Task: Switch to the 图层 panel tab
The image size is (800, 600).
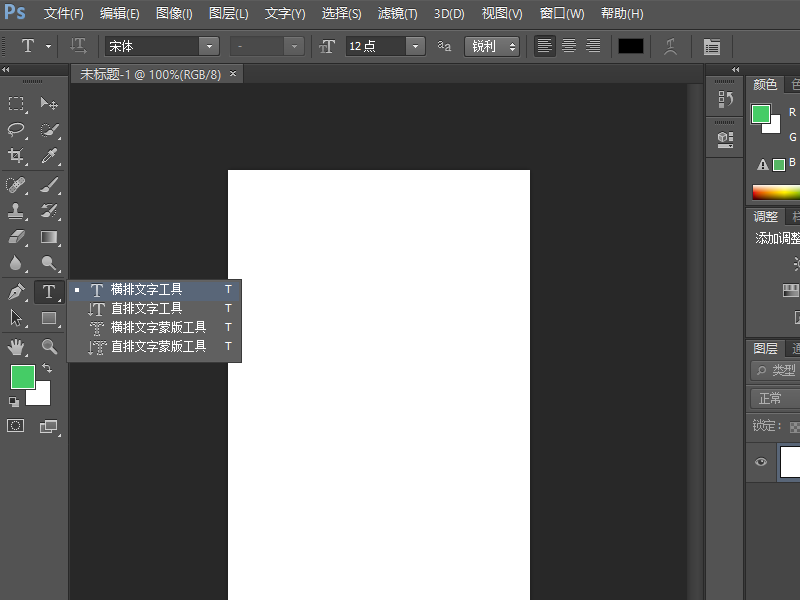Action: (x=765, y=348)
